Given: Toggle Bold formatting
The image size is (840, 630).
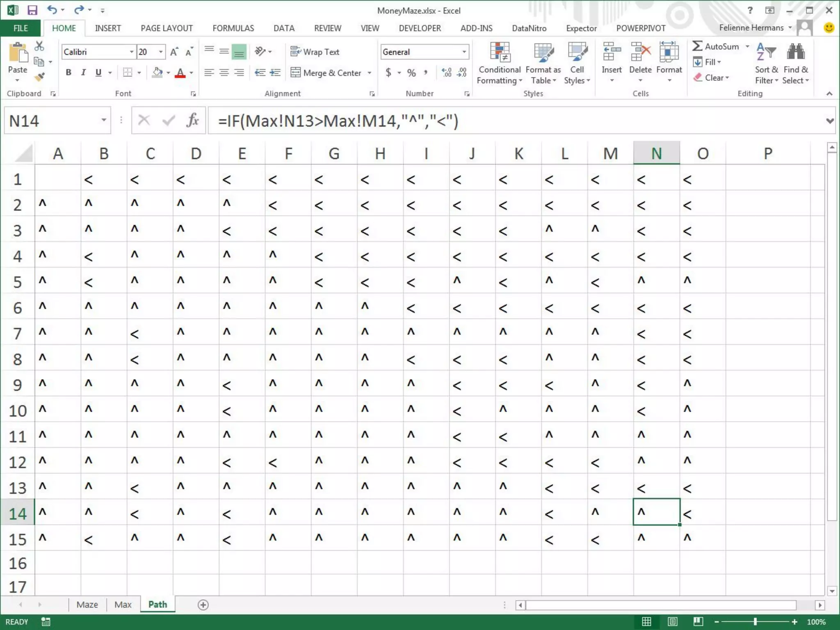Looking at the screenshot, I should click(68, 73).
